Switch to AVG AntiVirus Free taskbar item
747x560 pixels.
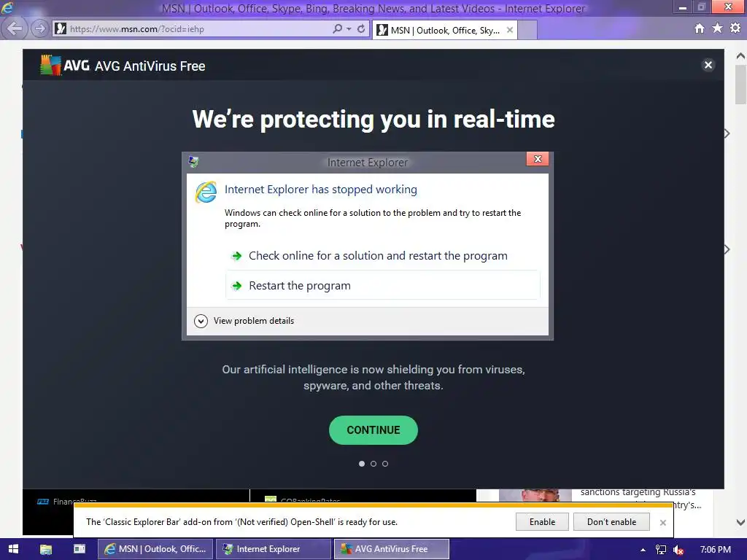(392, 549)
